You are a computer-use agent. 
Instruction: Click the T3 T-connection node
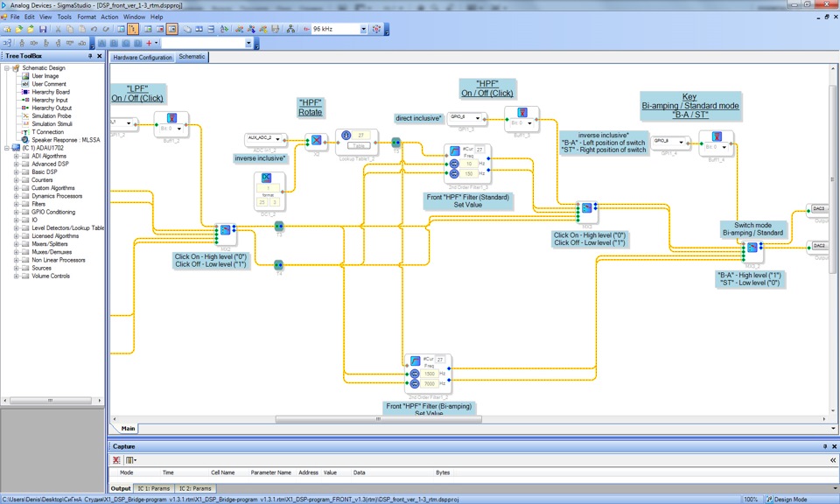278,227
